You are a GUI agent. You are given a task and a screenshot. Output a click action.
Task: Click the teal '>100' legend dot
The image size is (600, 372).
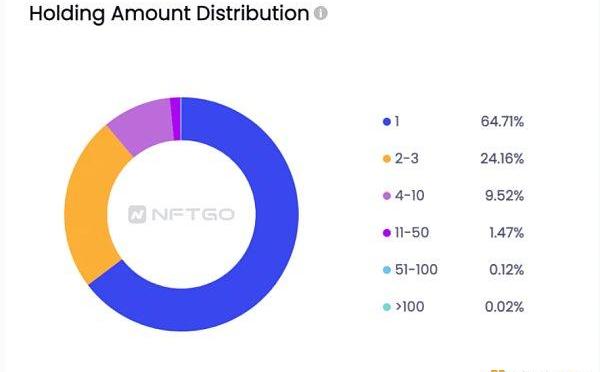387,307
